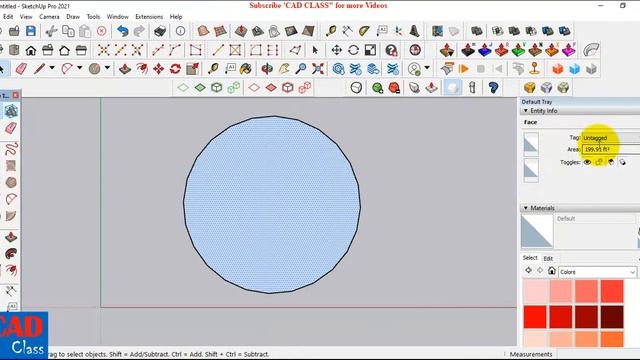
Task: Click the Cut scissors icon
Action: pyautogui.click(x=51, y=31)
